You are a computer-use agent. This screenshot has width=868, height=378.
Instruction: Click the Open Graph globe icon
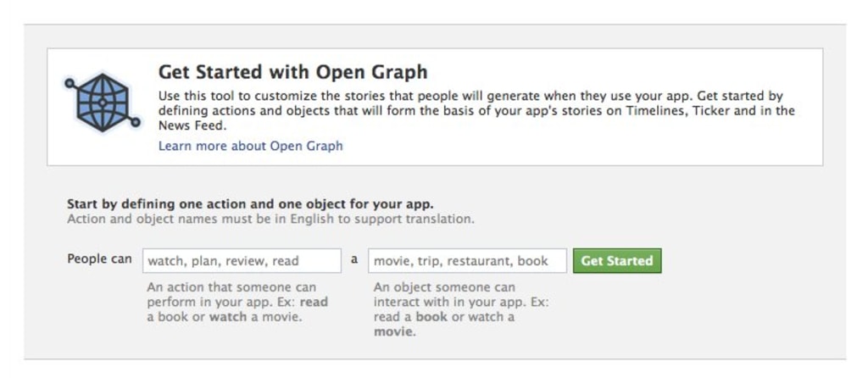[102, 103]
